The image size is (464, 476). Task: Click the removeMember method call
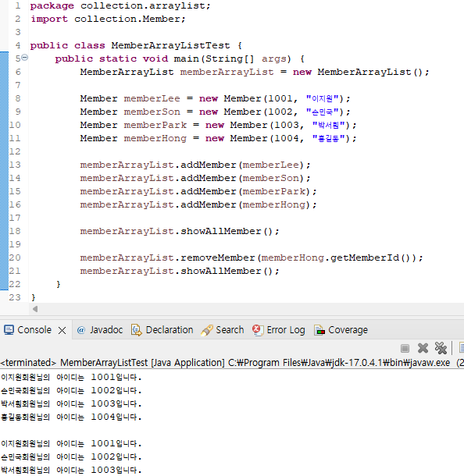point(218,258)
